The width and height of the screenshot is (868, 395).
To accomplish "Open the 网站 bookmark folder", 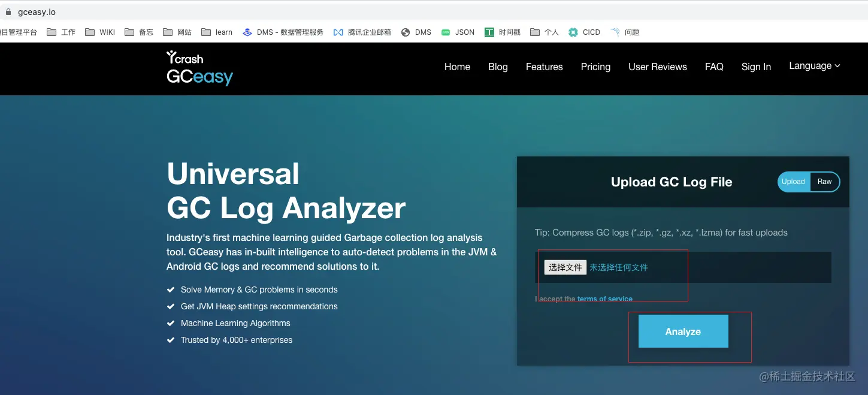I will tap(177, 32).
